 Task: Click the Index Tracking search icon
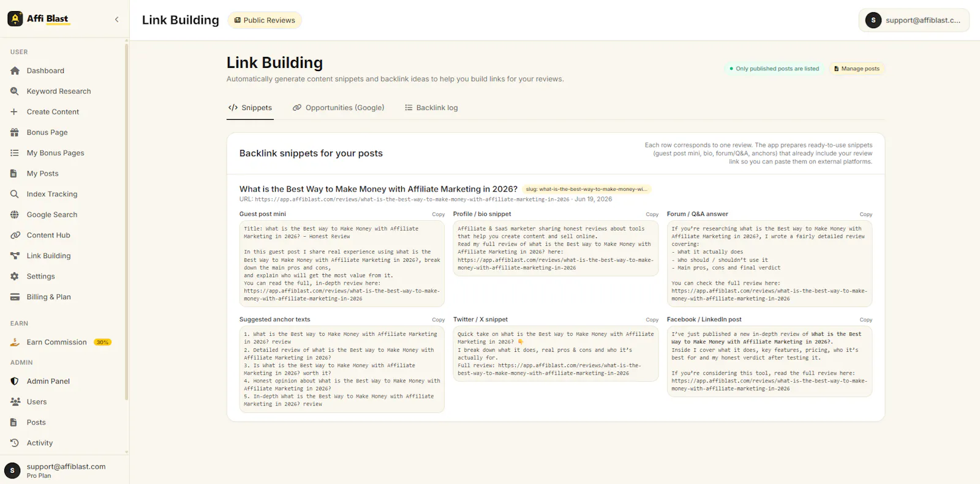15,194
